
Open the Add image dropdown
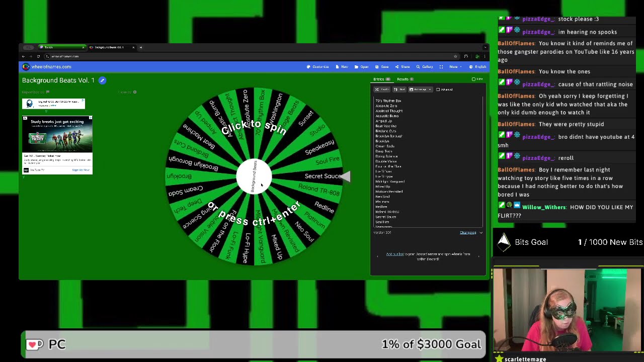(420, 89)
